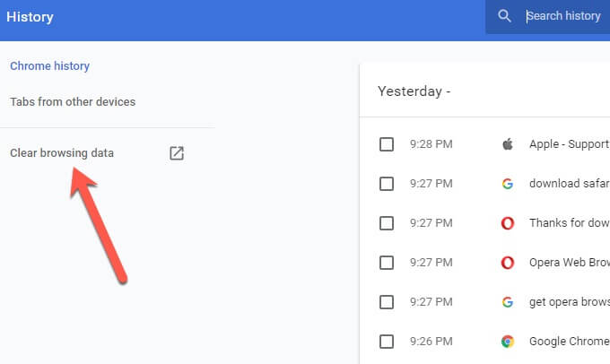
Task: Open the download safari history entry
Action: (569, 184)
